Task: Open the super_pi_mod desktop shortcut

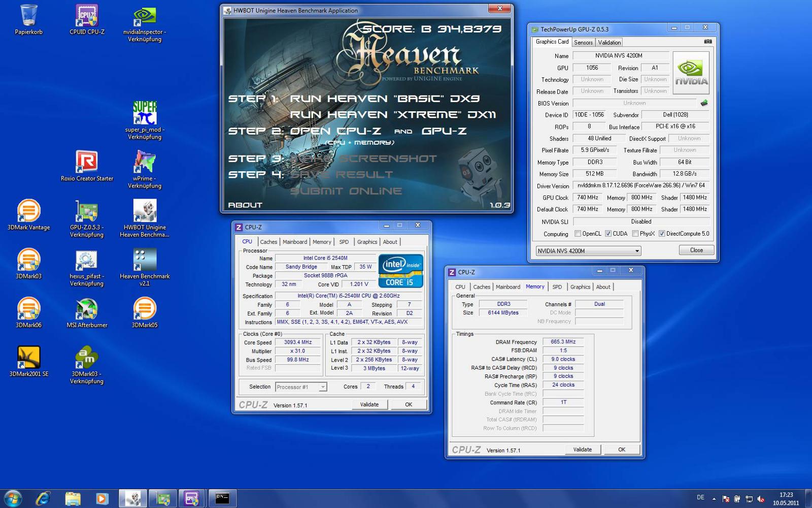Action: 145,120
